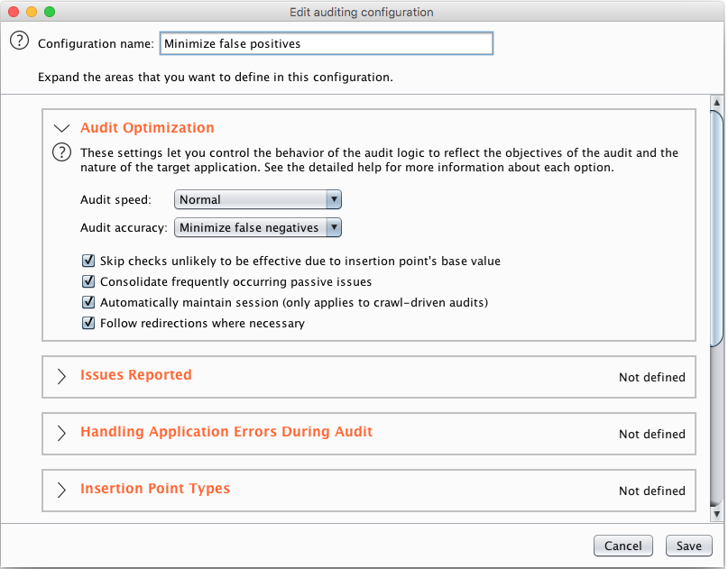Toggle Consolidate frequently occurring passive issues
728x569 pixels.
point(88,281)
